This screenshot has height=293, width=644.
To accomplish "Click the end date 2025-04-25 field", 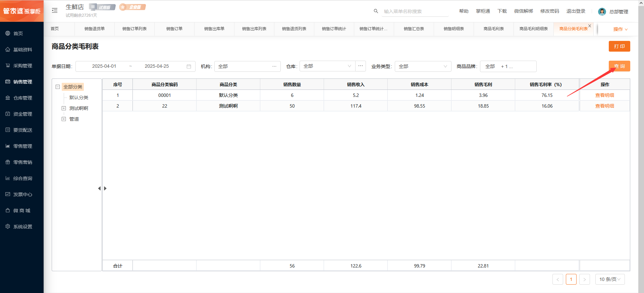I will (157, 66).
